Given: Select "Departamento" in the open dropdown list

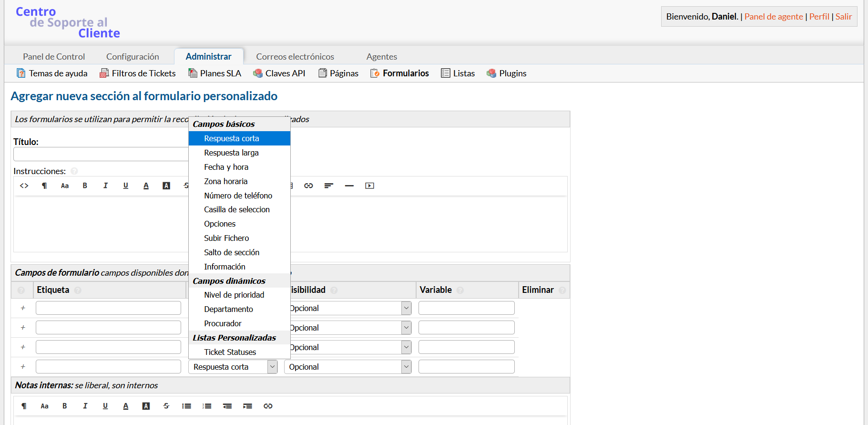Looking at the screenshot, I should 228,309.
